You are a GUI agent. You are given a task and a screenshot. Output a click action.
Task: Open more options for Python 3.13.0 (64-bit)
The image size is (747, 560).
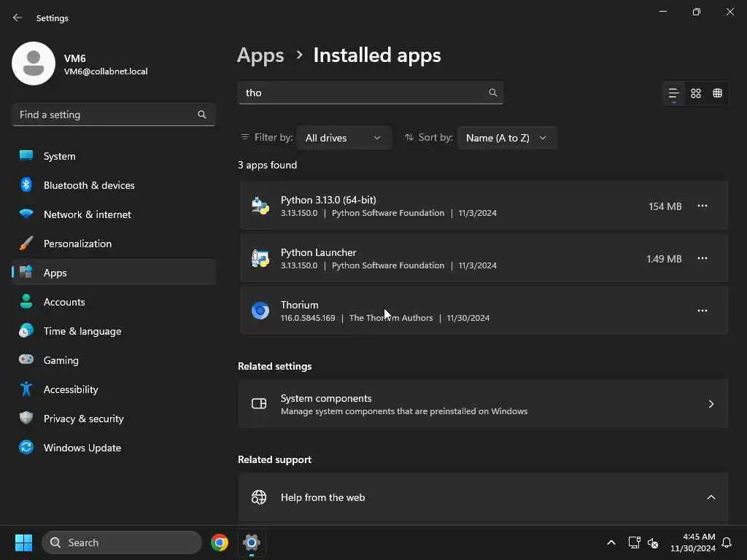(x=703, y=206)
